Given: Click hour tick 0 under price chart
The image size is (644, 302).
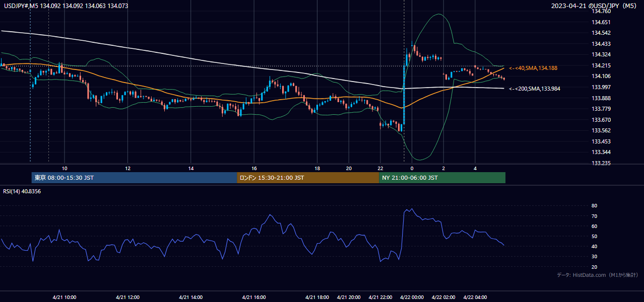Looking at the screenshot, I should [412, 168].
